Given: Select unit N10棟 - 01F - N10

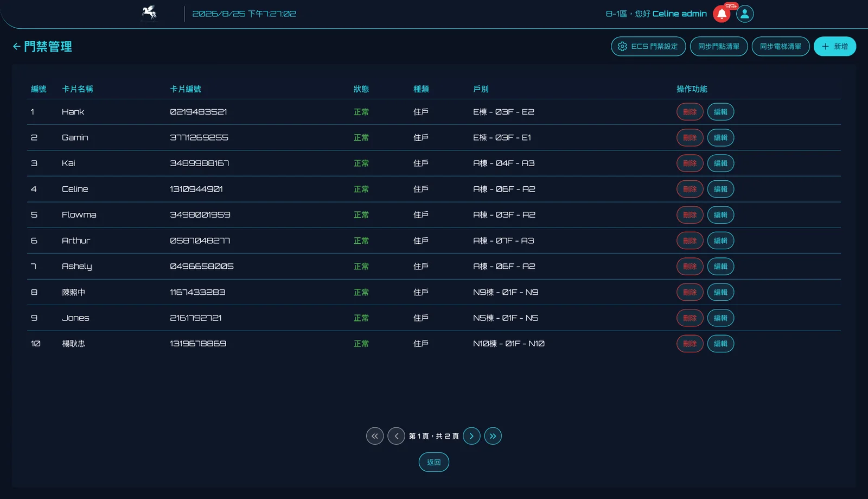Looking at the screenshot, I should 509,344.
